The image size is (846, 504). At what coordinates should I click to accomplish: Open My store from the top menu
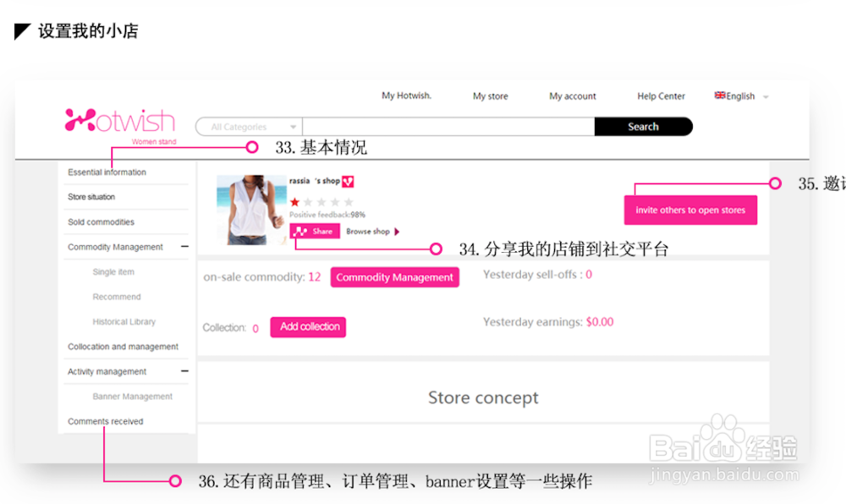click(490, 96)
